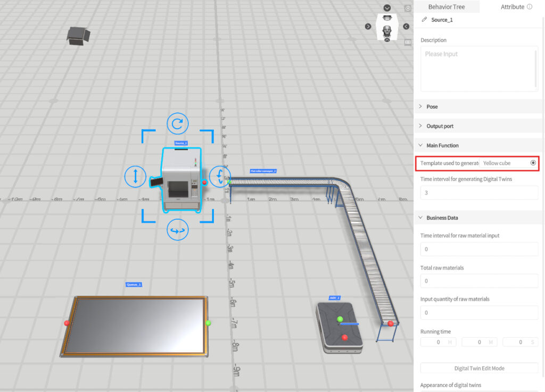Click the red port dot on the AGV
Image resolution: width=545 pixels, height=392 pixels.
click(344, 337)
